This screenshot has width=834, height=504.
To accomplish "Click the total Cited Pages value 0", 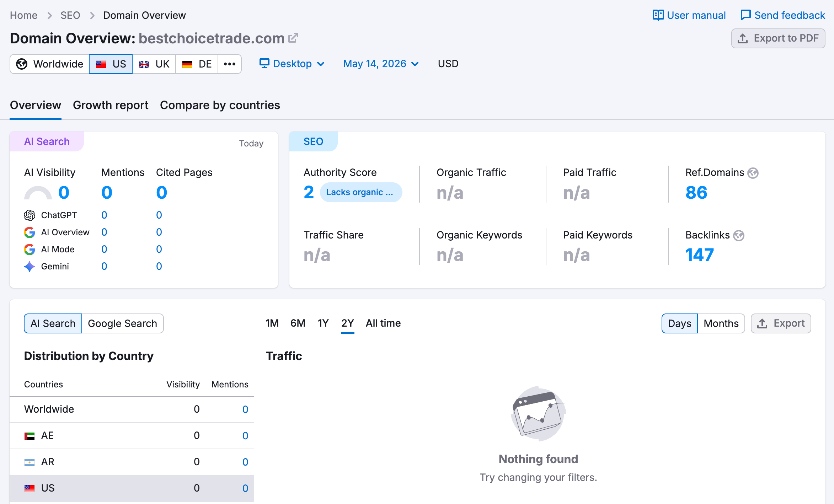I will 161,192.
